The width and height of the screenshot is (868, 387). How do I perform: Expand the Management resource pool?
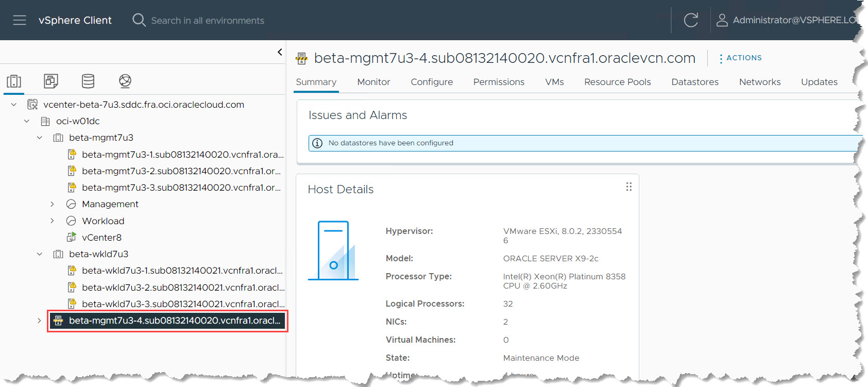click(x=52, y=204)
